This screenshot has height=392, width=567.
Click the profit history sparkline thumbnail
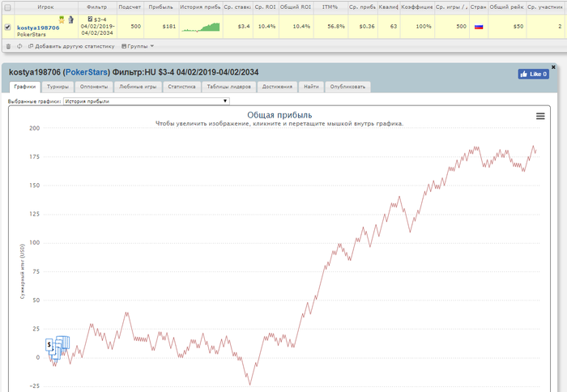point(201,27)
